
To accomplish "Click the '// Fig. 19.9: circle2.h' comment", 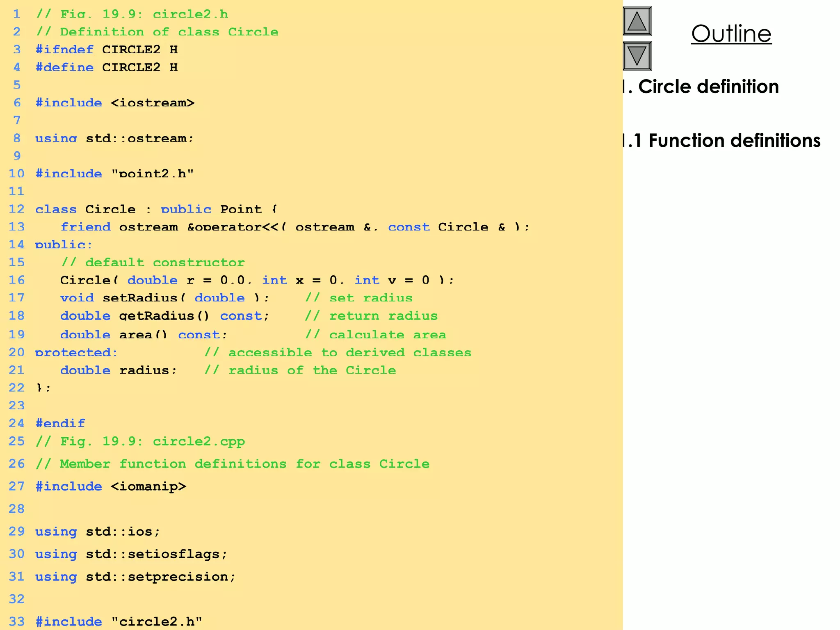I will 132,14.
